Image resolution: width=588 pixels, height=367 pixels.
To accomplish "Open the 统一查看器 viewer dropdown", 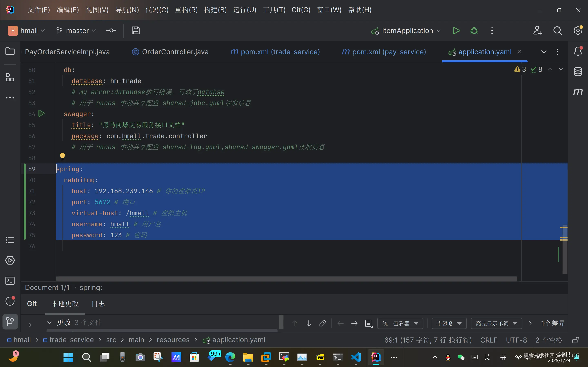I will [400, 323].
